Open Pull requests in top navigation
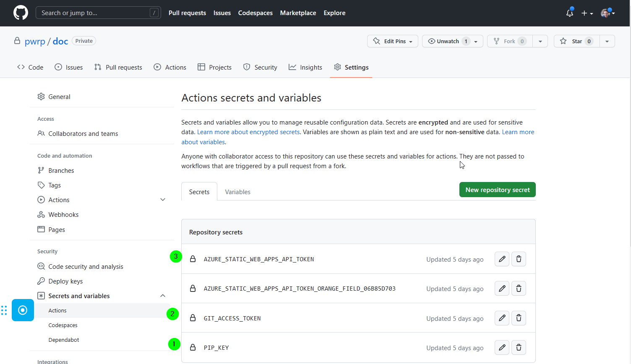This screenshot has height=364, width=631. (x=187, y=13)
